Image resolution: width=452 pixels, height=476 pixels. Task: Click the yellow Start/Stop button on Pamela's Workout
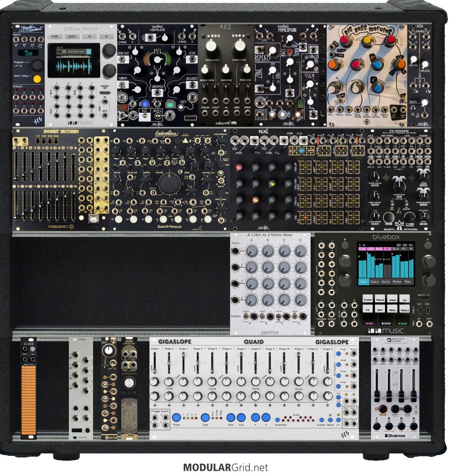pos(37,79)
